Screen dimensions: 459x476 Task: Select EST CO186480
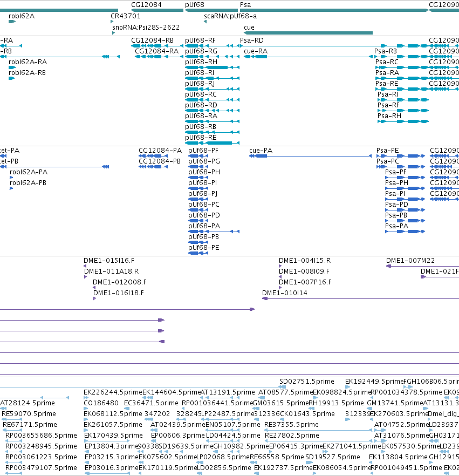101,403
